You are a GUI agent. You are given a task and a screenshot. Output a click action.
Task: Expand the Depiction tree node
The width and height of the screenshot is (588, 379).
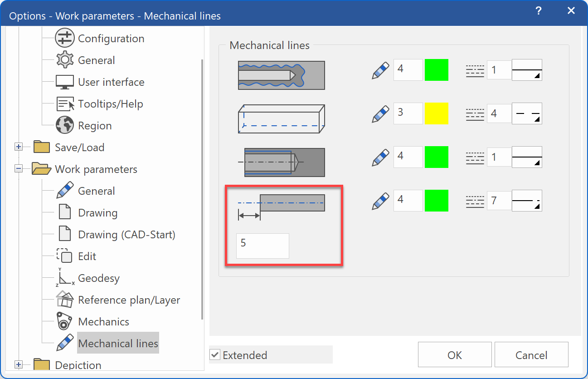pos(19,364)
